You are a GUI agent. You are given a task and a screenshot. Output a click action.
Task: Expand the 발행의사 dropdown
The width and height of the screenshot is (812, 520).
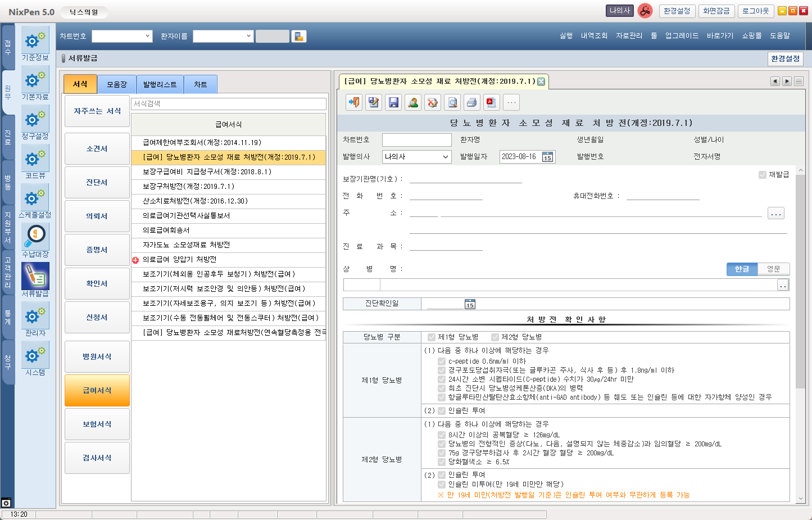pos(445,157)
